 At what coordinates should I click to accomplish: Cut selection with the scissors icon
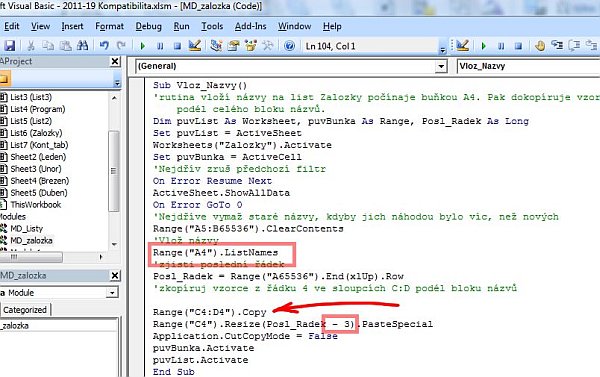pos(31,46)
